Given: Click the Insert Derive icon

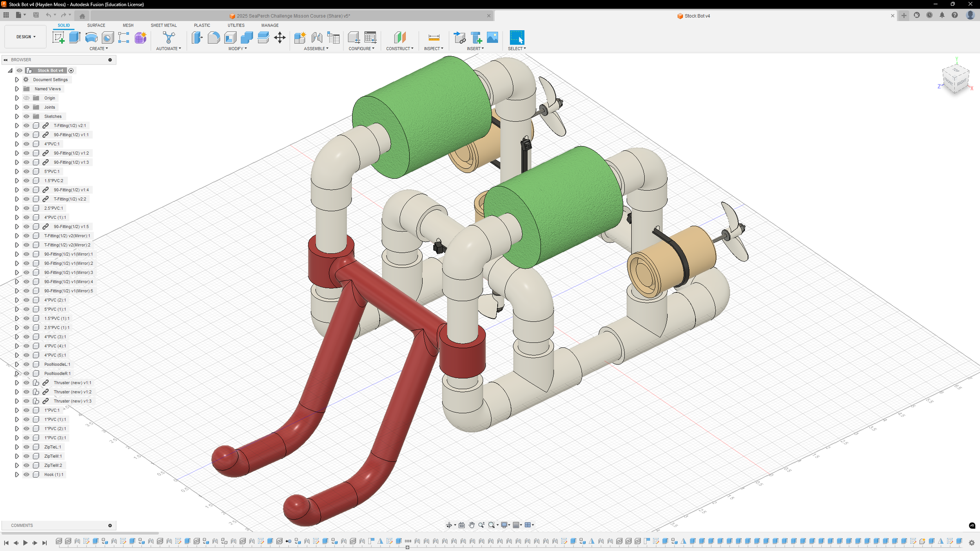Looking at the screenshot, I should [459, 38].
